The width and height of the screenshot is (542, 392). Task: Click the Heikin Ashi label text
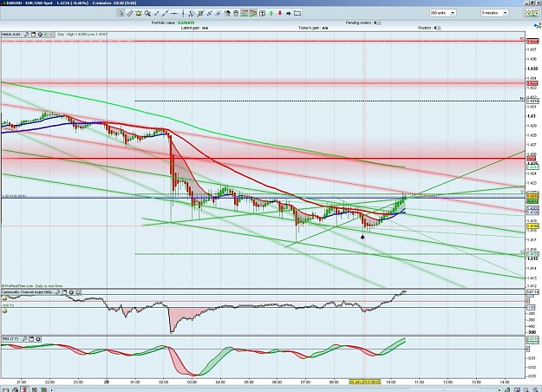[11, 35]
